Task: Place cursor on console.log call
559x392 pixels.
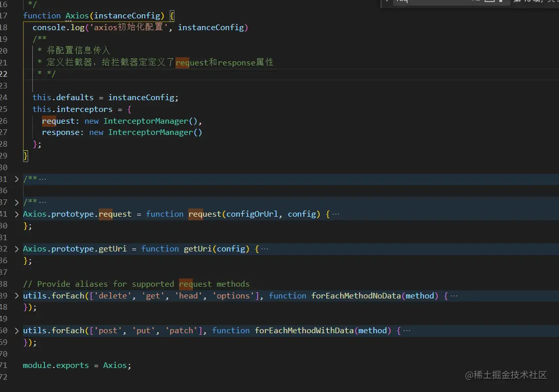Action: coord(58,28)
